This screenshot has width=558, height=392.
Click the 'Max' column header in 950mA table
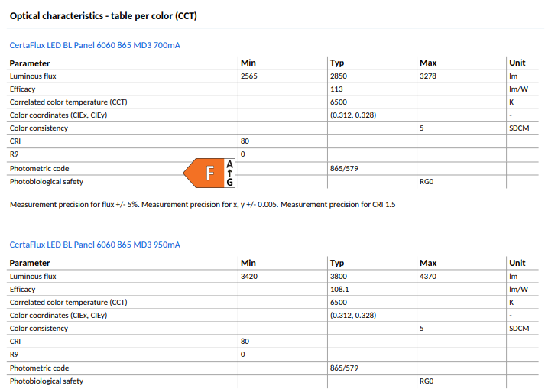click(x=428, y=263)
